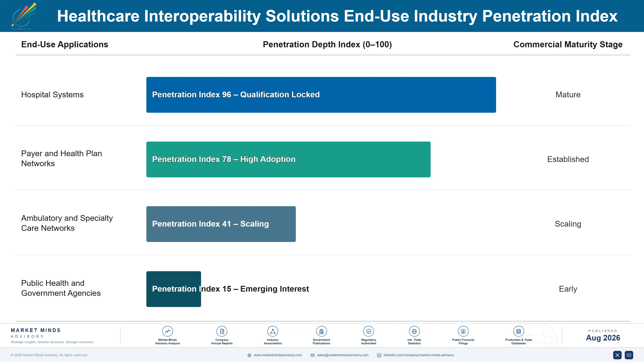
Task: Click the Market Minds Advisory Analysis chart icon
Action: [x=168, y=331]
